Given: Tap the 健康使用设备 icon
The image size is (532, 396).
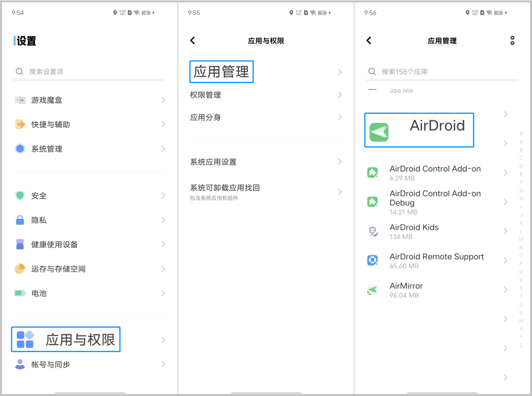Looking at the screenshot, I should pos(20,245).
